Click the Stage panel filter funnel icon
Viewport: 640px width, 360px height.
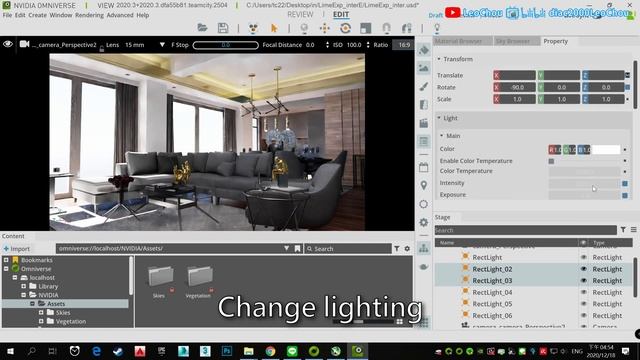tap(623, 230)
